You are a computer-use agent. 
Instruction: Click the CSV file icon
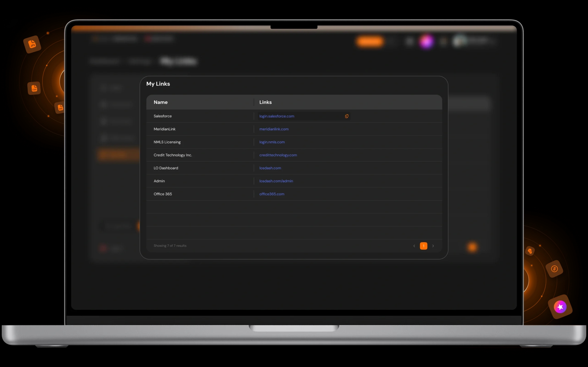tap(34, 88)
